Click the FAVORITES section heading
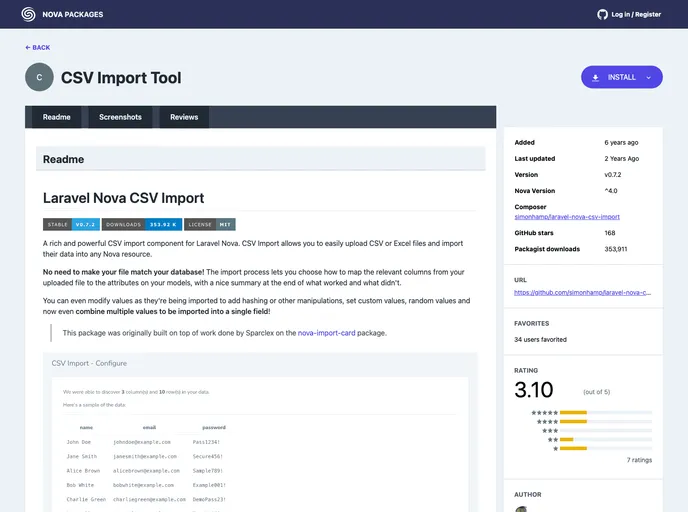688x512 pixels. (x=531, y=323)
